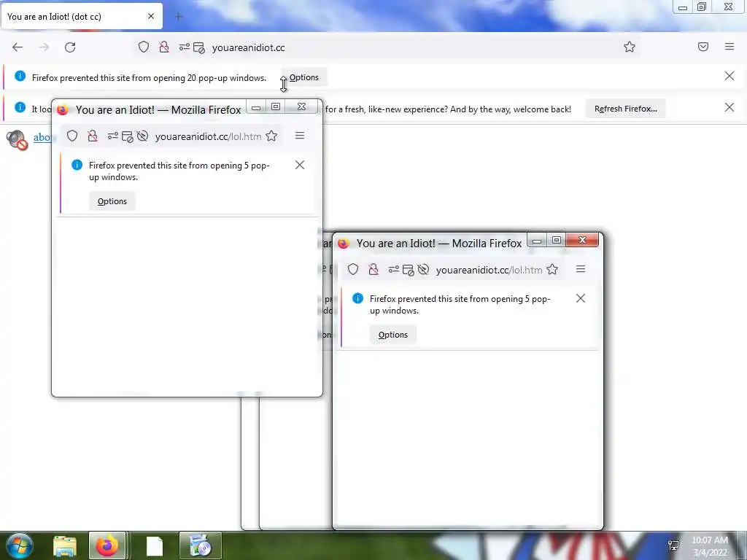This screenshot has width=747, height=560.
Task: Click URL field in left popup window
Action: coord(208,136)
